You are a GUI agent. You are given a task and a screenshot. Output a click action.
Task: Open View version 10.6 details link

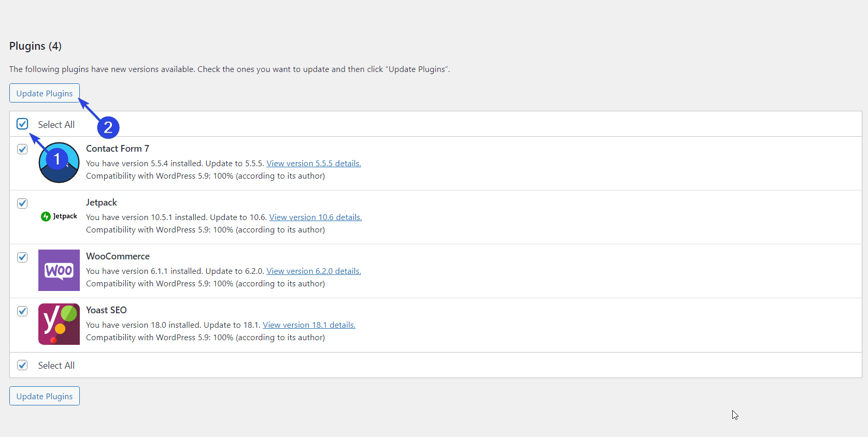(x=316, y=217)
